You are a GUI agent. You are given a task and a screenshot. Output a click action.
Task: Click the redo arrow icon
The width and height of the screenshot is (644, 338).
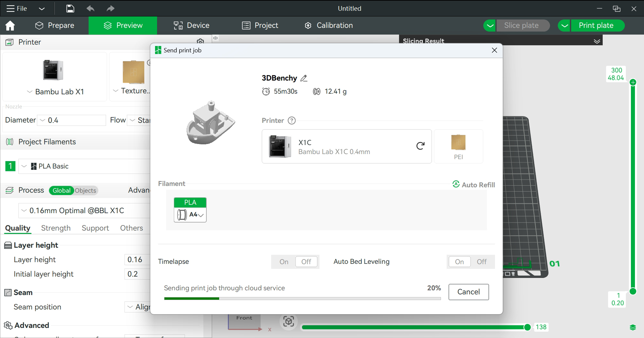click(x=110, y=8)
